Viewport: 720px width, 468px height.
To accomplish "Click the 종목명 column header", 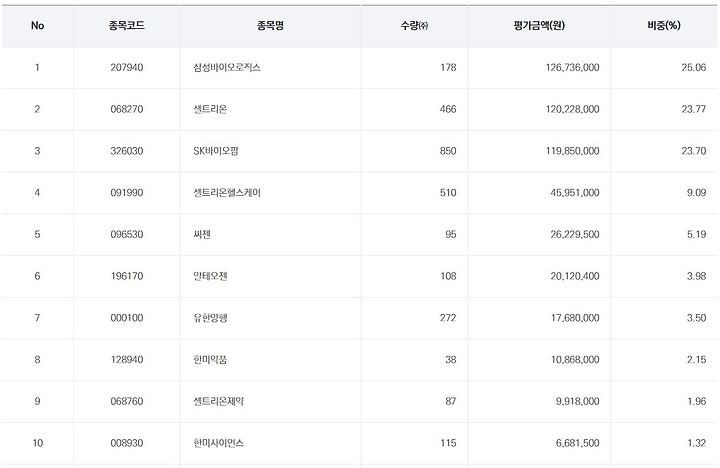I will click(270, 26).
